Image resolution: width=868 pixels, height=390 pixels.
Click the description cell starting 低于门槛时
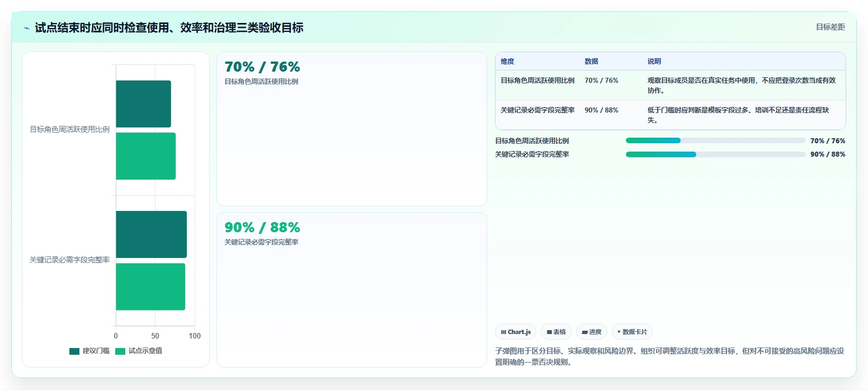tap(743, 115)
